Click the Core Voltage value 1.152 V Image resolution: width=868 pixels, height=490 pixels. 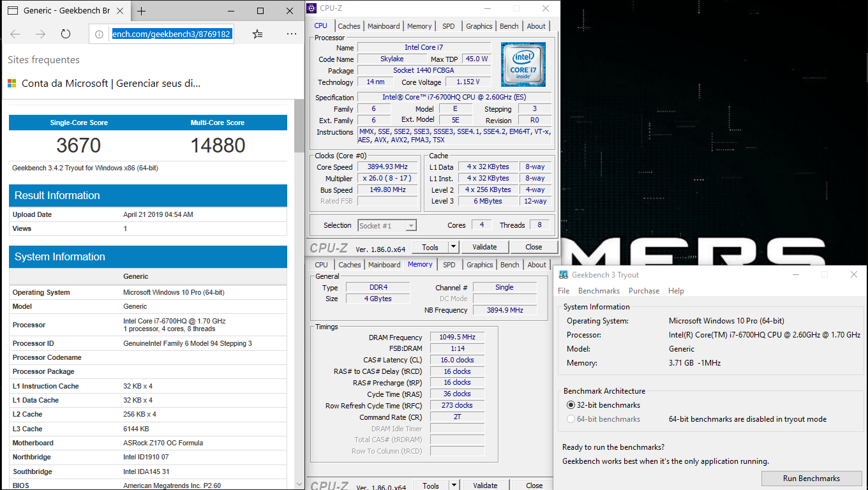468,82
